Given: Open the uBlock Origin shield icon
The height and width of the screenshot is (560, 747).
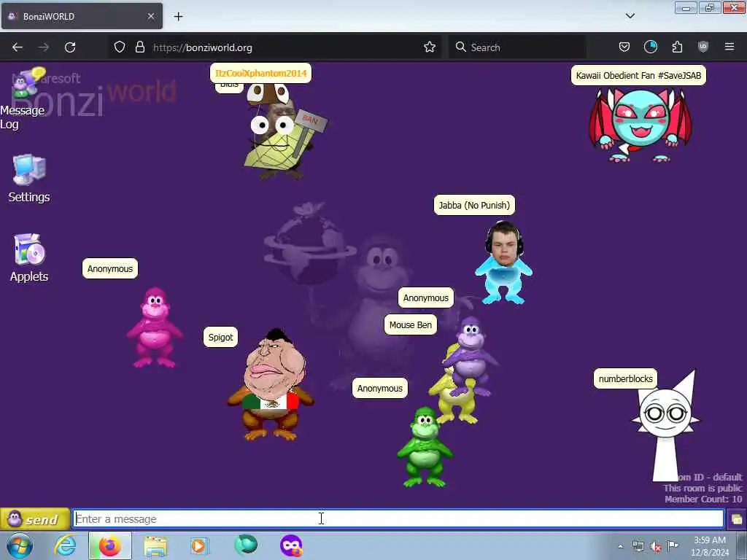Looking at the screenshot, I should 703,47.
